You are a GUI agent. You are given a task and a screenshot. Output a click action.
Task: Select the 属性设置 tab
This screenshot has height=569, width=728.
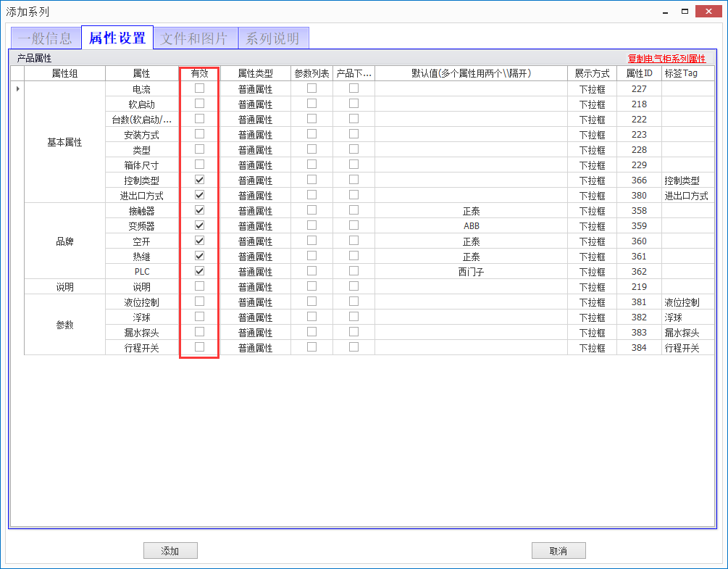117,37
